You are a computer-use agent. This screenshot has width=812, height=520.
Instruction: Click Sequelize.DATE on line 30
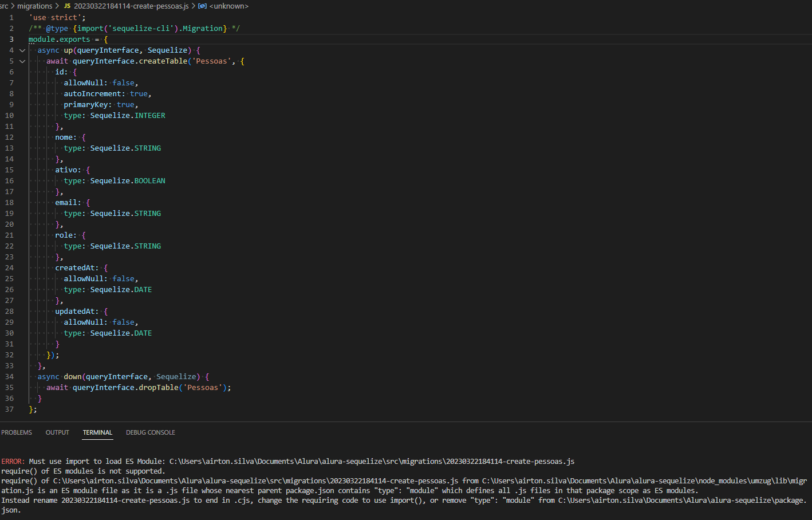[x=121, y=333]
